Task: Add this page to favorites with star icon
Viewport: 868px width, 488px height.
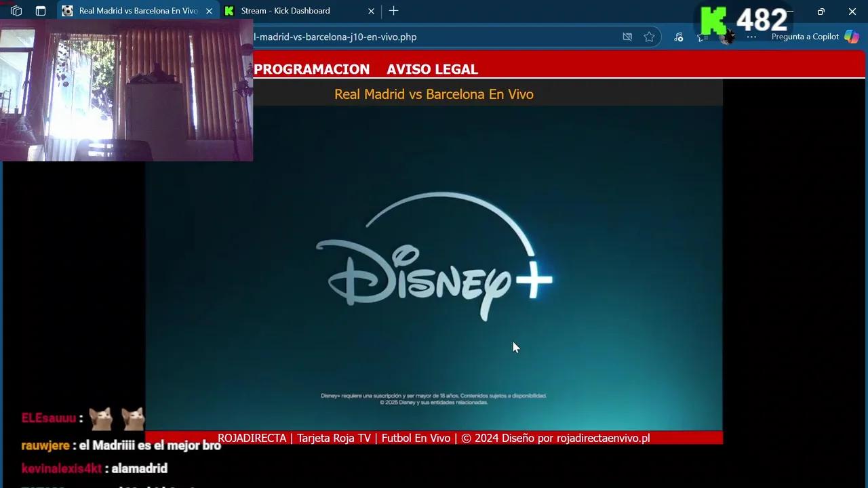Action: (649, 37)
